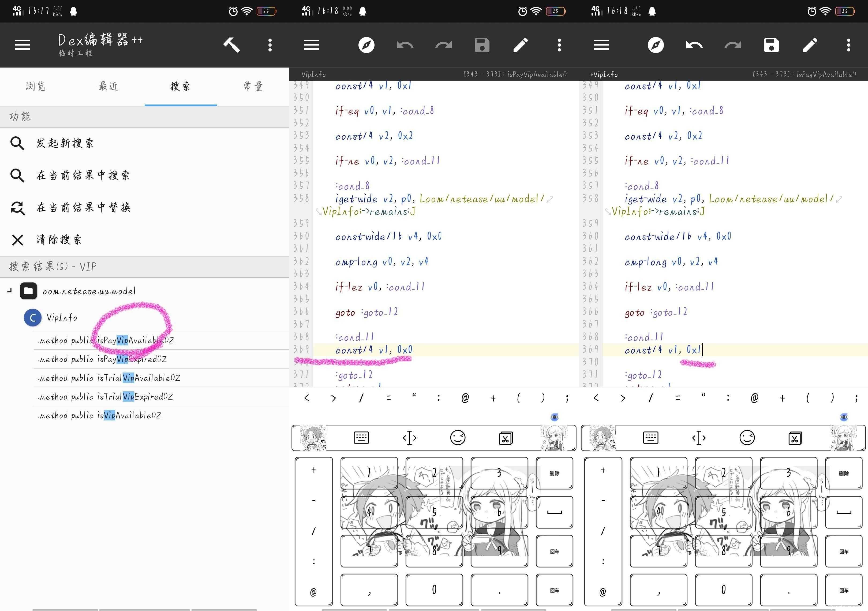Tap the + key on middle keyboard column
Screen dimensions: 868x611
pyautogui.click(x=313, y=470)
